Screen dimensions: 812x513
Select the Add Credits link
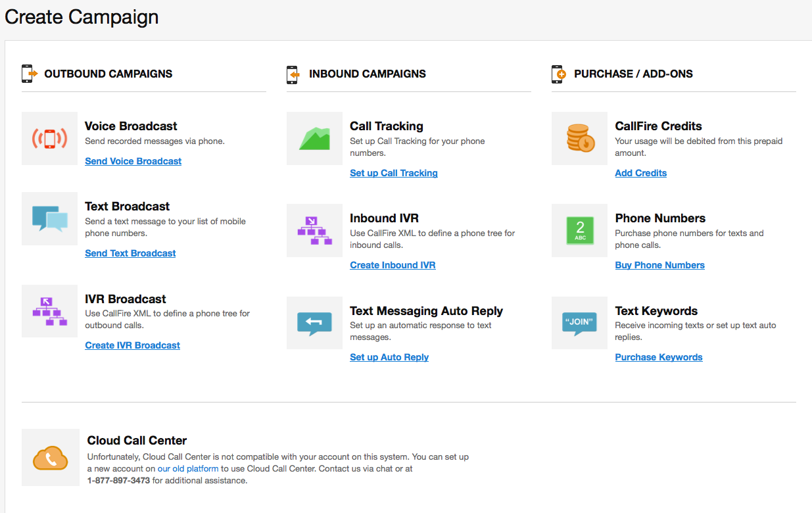pyautogui.click(x=640, y=172)
